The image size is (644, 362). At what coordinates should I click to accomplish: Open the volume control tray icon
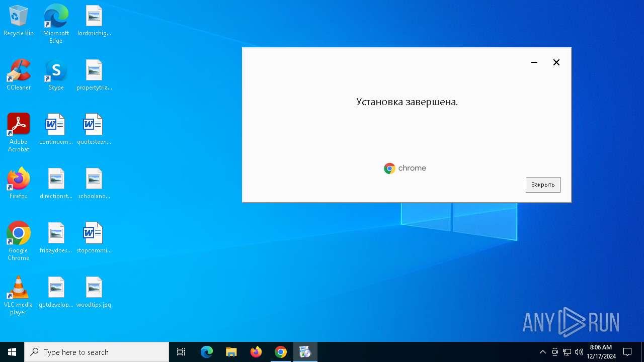(579, 352)
